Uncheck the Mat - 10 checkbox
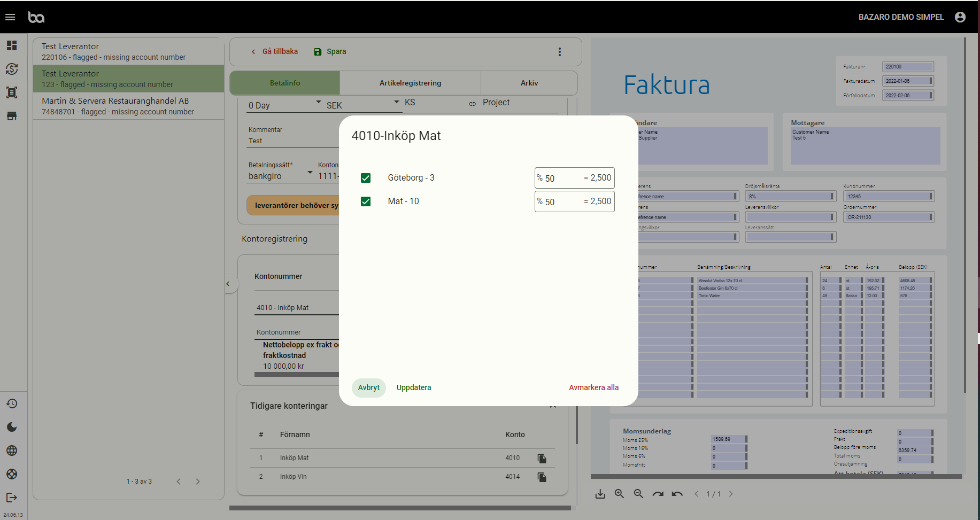 click(366, 201)
